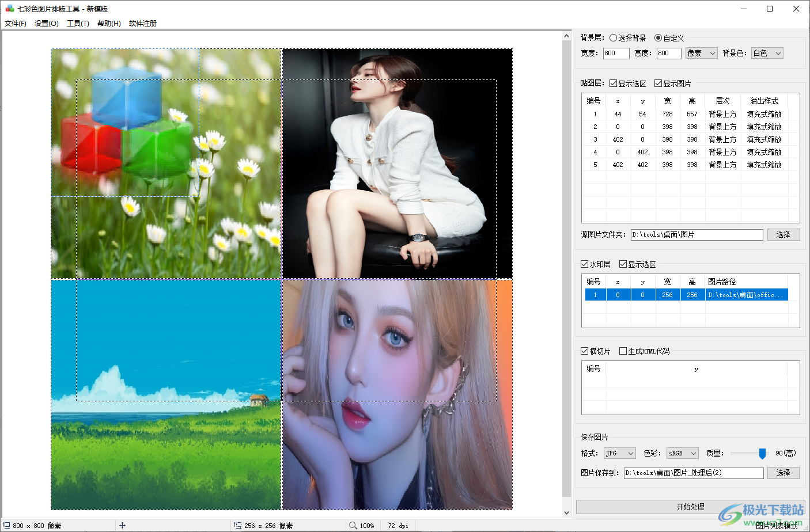Uncheck the 显示图片 checkbox for 贴图层
Screen dimensions: 810x532
[x=658, y=83]
